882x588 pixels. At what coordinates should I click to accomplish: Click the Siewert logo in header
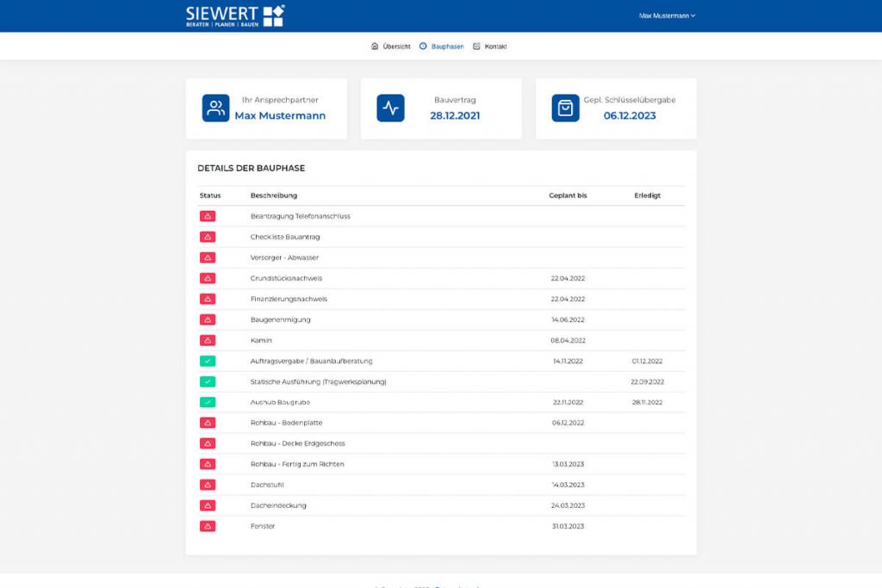(x=235, y=15)
